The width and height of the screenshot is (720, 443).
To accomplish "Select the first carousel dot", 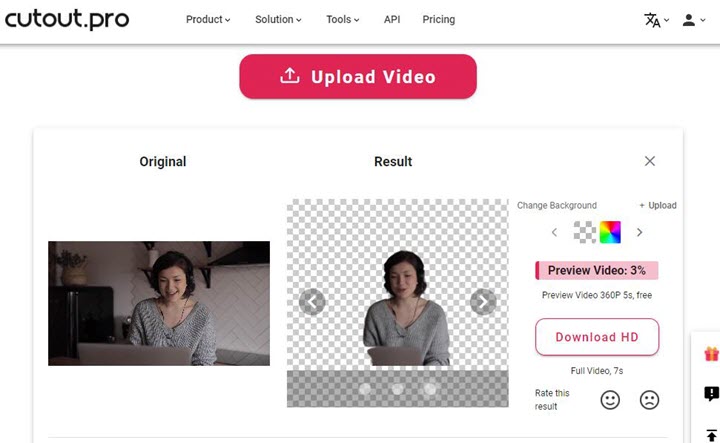I will (x=365, y=389).
